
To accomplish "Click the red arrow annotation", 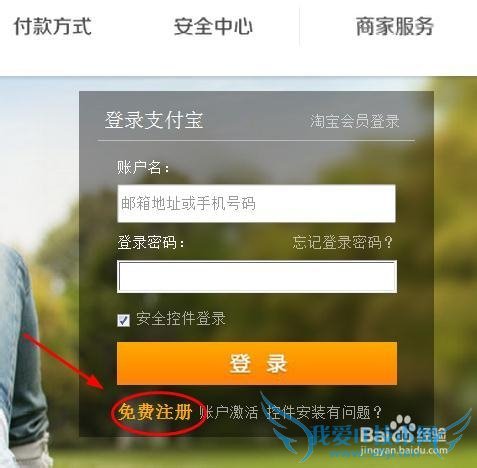I will (65, 361).
